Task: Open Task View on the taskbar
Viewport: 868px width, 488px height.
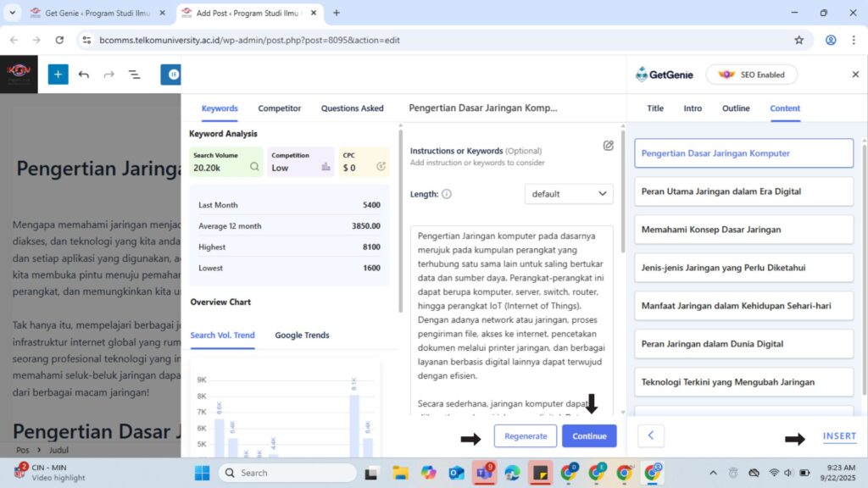Action: [x=371, y=473]
